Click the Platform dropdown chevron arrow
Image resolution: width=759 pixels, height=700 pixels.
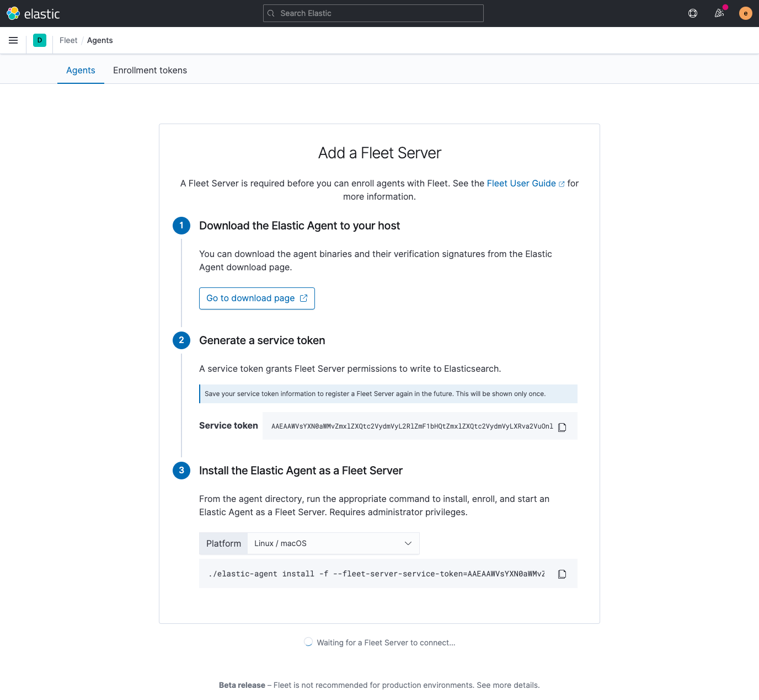tap(408, 543)
